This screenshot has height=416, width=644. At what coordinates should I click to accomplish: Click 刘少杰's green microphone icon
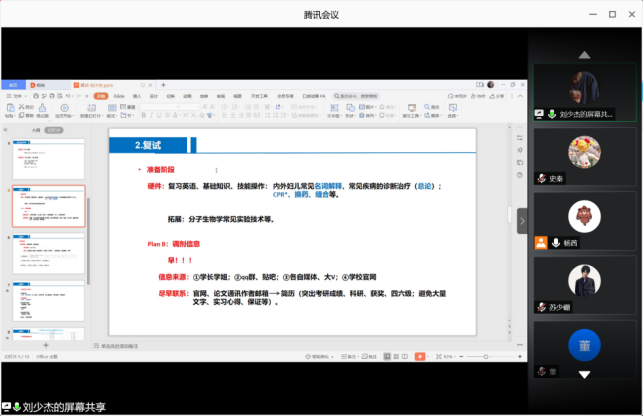(x=550, y=115)
